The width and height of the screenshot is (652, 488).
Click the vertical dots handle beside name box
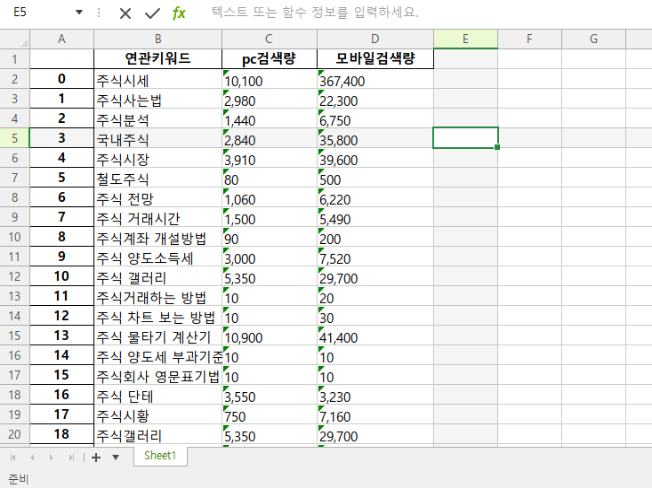pos(98,13)
